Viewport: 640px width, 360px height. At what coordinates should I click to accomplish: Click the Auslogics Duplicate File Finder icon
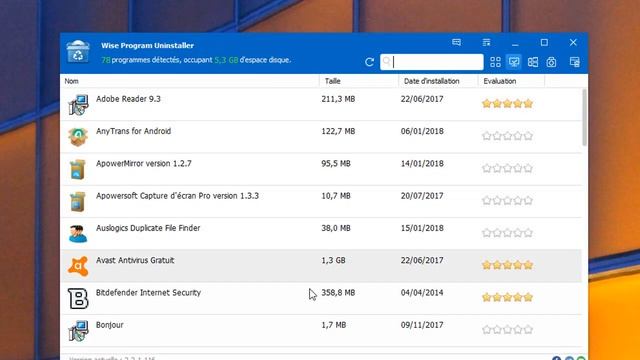coord(78,233)
